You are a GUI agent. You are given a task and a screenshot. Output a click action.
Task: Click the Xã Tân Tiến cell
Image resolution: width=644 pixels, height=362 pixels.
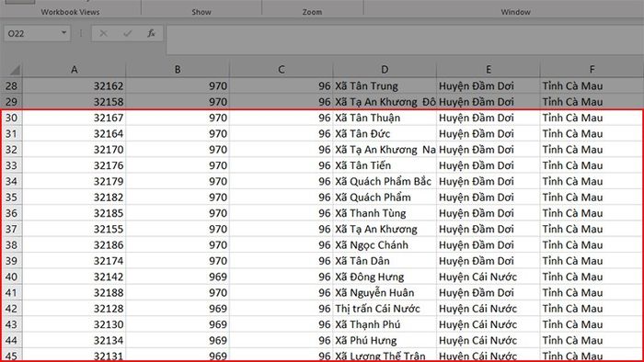coord(385,165)
